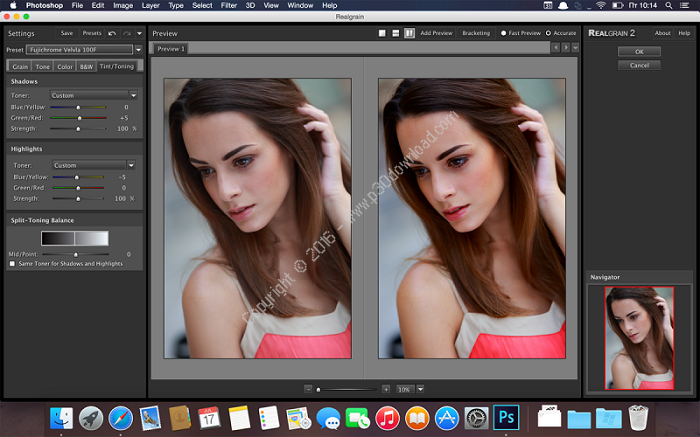Click the Add Preview button
The image size is (700, 437).
[436, 33]
